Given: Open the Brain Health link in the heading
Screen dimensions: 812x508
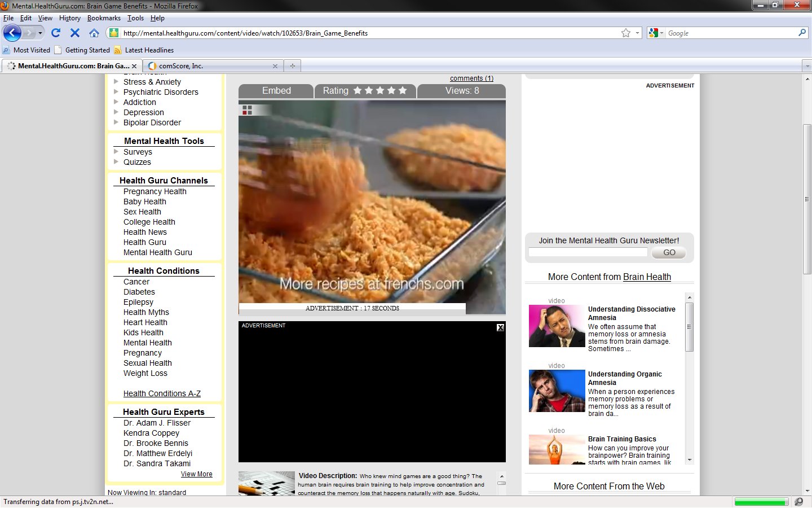Looking at the screenshot, I should pyautogui.click(x=647, y=277).
